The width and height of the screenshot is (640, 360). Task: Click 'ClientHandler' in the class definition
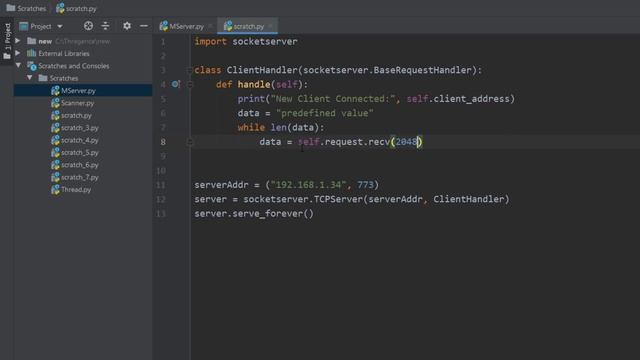point(262,70)
